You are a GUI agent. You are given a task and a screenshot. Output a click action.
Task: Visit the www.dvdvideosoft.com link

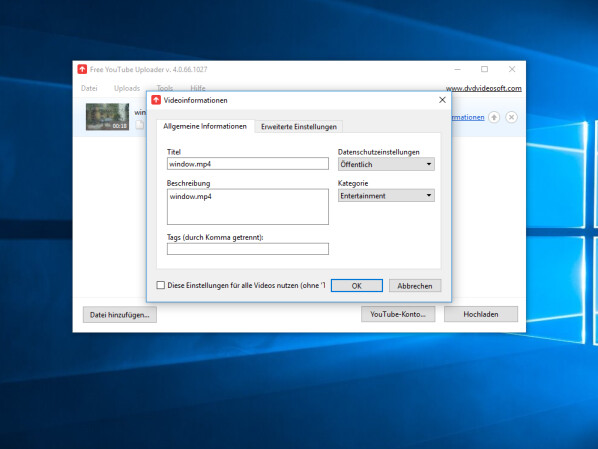[484, 88]
